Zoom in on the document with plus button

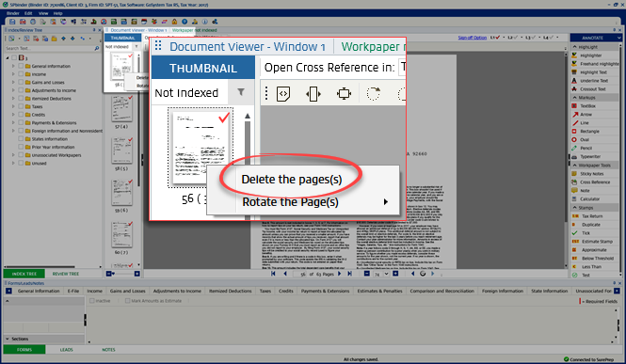[x=395, y=274]
